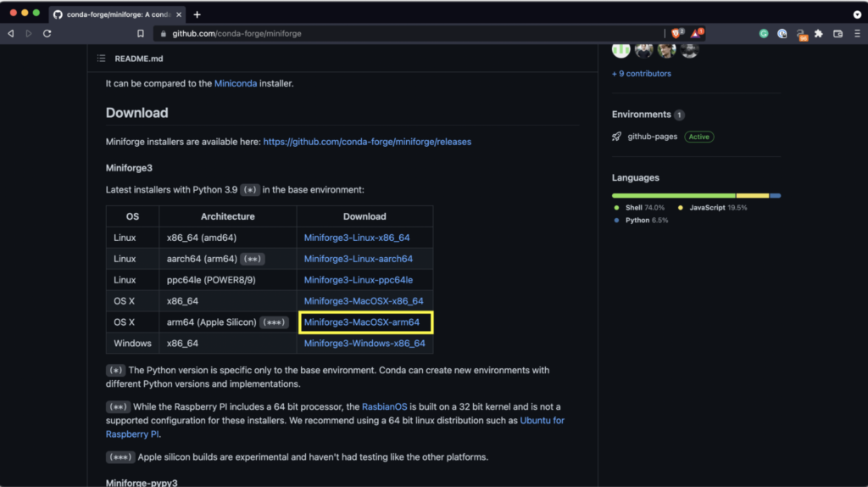Open the Brave Wallet icon
The height and width of the screenshot is (487, 868).
coord(837,34)
